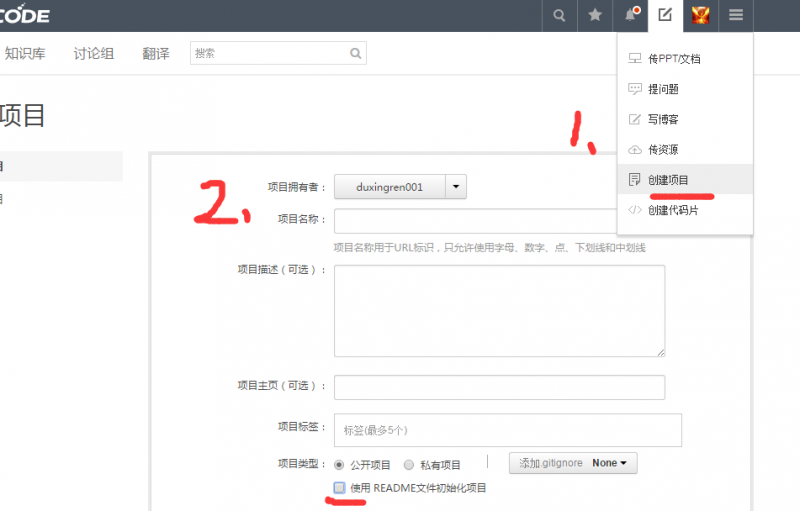Click magnifier icon inside search box
The width and height of the screenshot is (800, 511).
(x=355, y=53)
